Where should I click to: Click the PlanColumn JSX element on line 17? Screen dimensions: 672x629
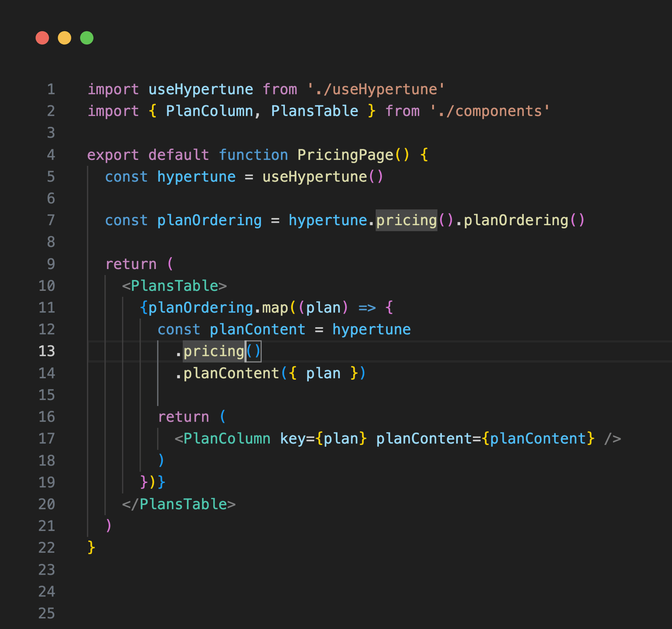point(226,438)
